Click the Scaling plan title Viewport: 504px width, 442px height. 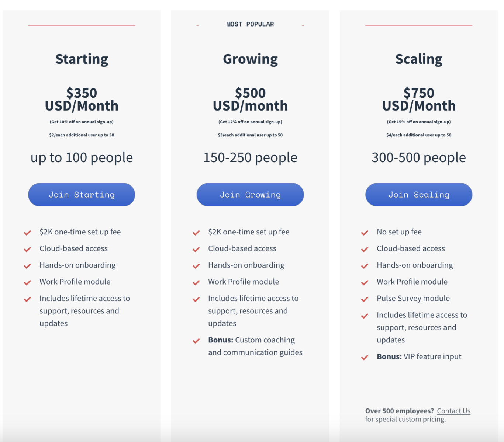[419, 59]
